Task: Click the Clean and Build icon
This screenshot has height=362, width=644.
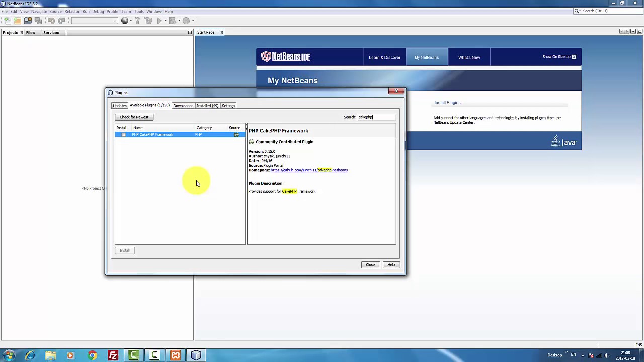Action: 148,21
